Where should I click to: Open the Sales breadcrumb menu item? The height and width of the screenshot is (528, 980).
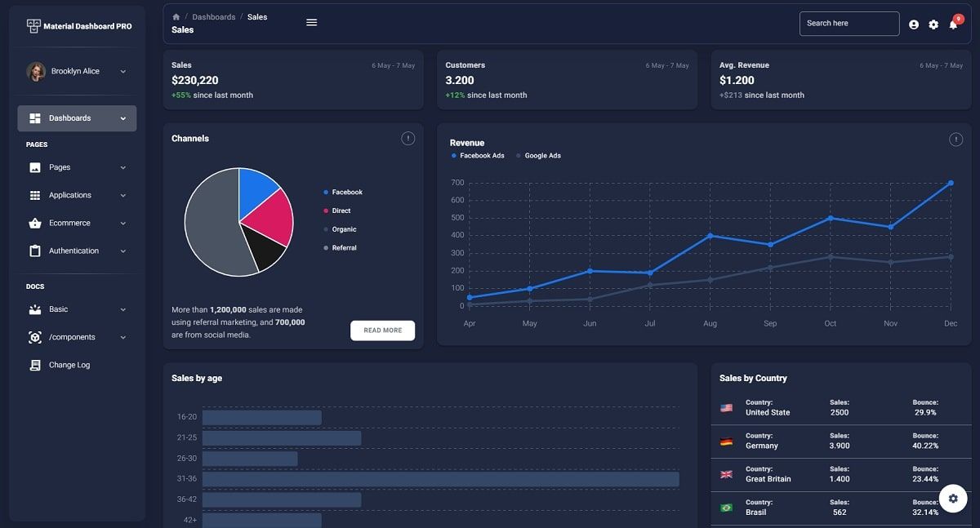[257, 16]
